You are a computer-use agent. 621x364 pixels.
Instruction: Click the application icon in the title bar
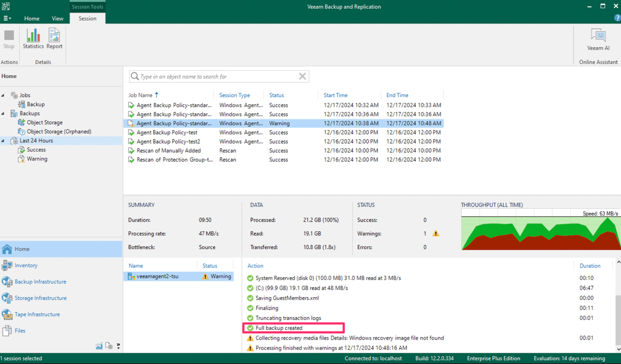pyautogui.click(x=5, y=6)
